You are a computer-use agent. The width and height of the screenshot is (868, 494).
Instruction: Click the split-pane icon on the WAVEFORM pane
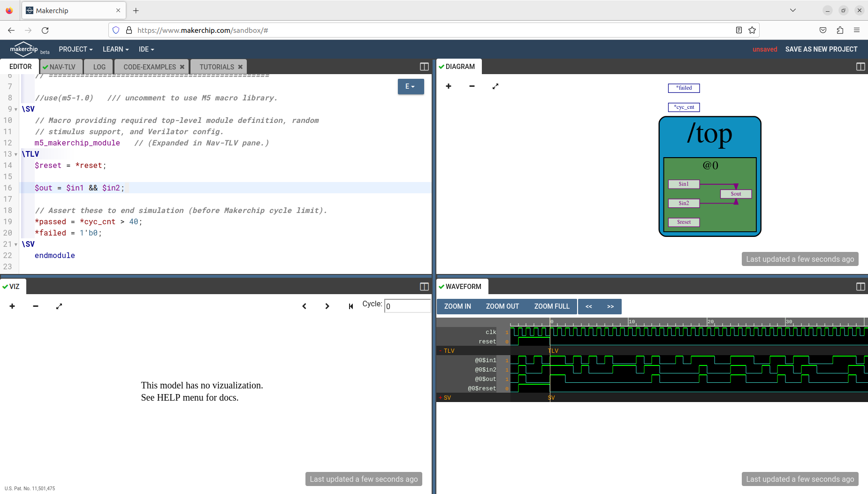point(861,286)
